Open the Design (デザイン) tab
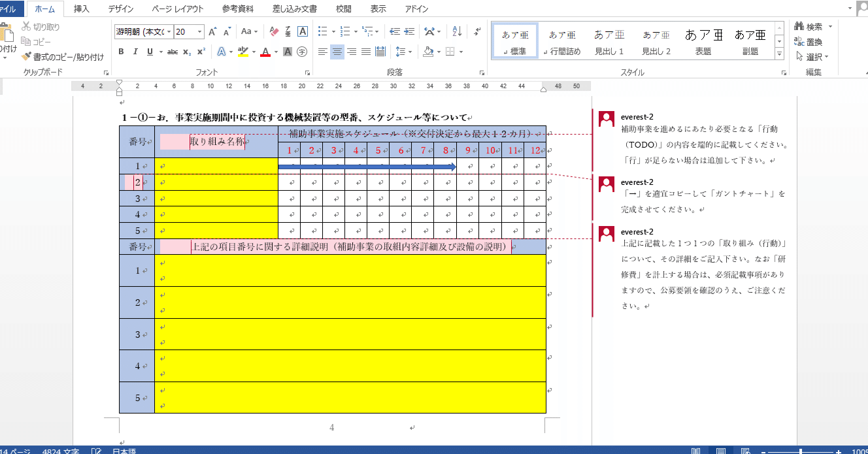 pyautogui.click(x=121, y=9)
